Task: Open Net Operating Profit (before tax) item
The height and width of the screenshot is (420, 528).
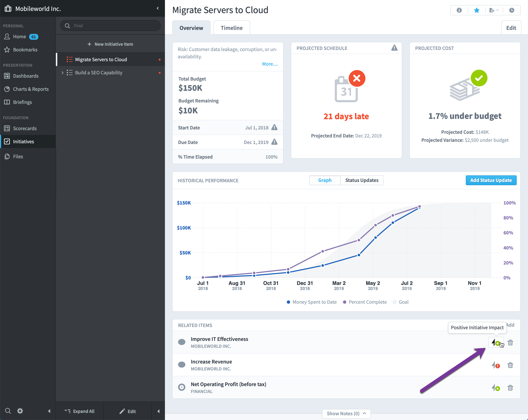Action: [228, 384]
